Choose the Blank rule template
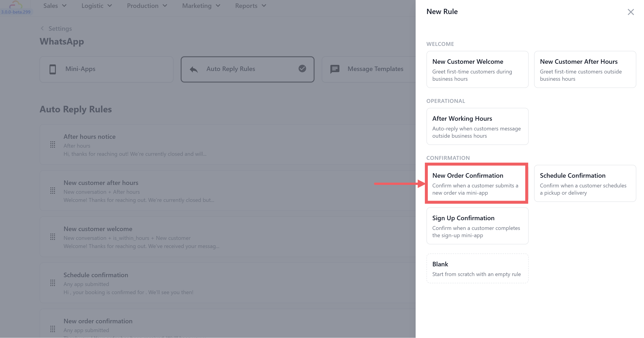The image size is (644, 338). click(477, 269)
